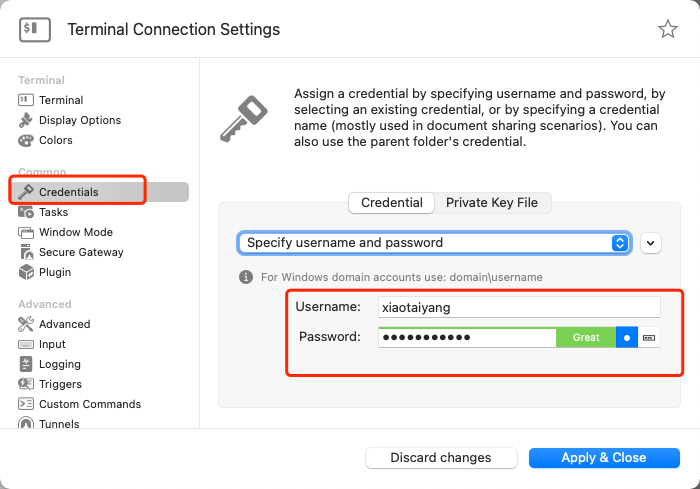This screenshot has height=489, width=700.
Task: Expand the chevron beside the credential dropdown
Action: [651, 242]
